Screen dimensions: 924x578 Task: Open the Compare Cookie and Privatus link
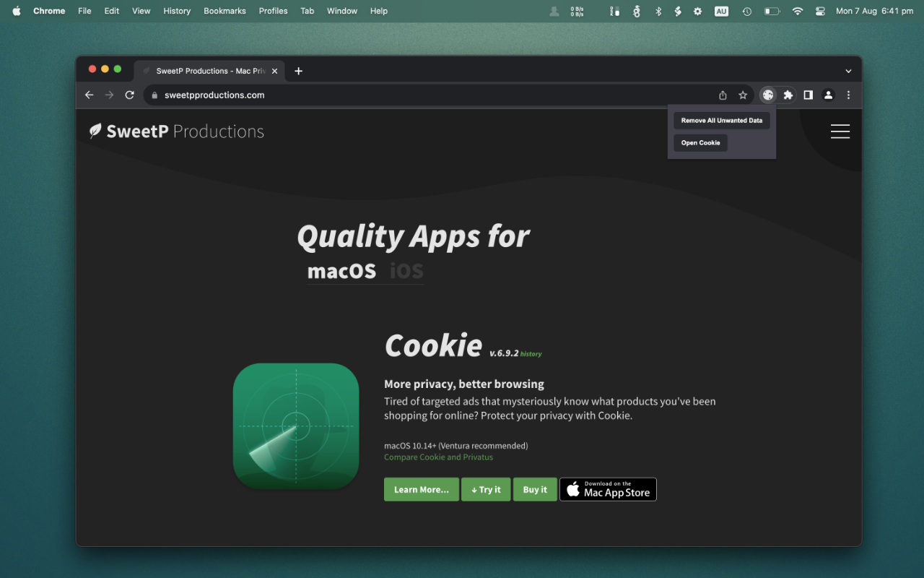(439, 457)
